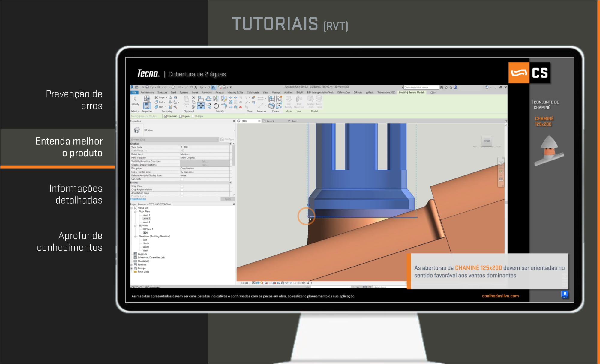Expand the Families tree node
This screenshot has height=364, width=600.
132,265
